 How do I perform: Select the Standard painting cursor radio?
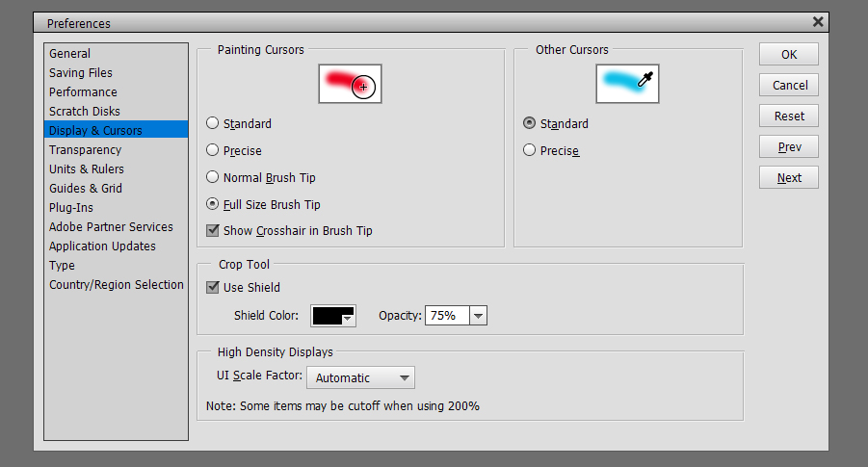pos(213,123)
